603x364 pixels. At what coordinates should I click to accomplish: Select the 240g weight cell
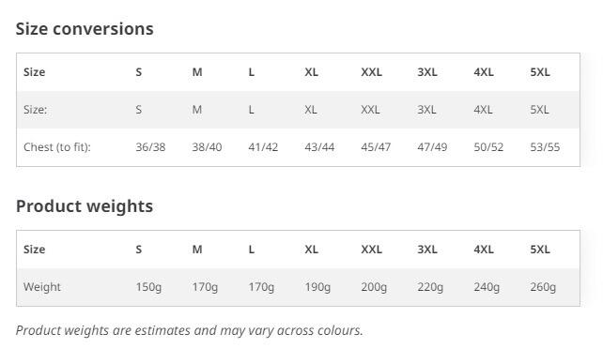pos(487,287)
